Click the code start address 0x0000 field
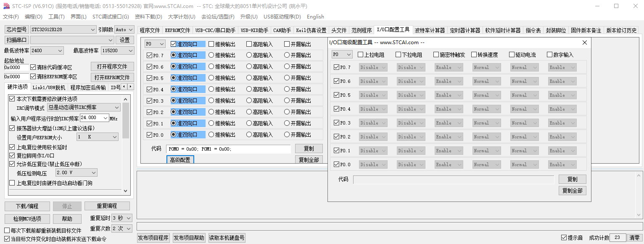This screenshot has width=644, height=244. (x=16, y=67)
